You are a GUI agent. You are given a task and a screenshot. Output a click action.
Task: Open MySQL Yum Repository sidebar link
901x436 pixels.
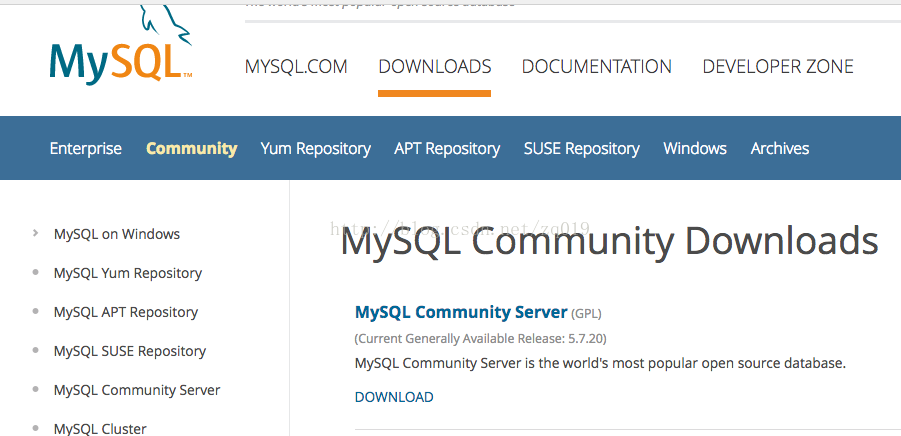(x=128, y=273)
